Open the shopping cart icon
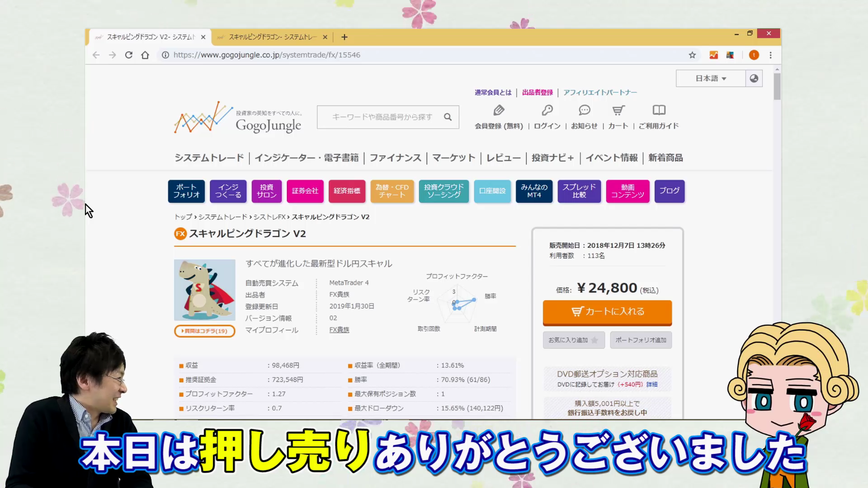Image resolution: width=868 pixels, height=488 pixels. [618, 110]
